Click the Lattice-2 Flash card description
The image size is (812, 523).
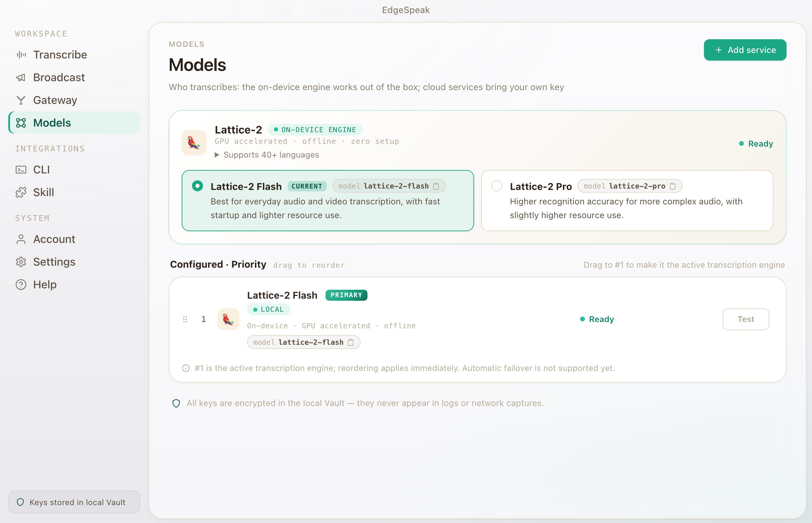click(x=325, y=208)
